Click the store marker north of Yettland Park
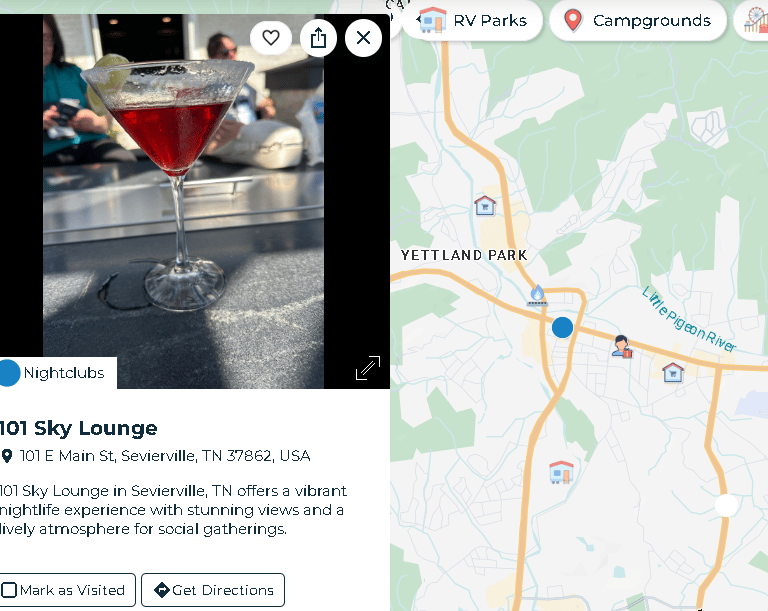This screenshot has height=611, width=768. pos(485,206)
